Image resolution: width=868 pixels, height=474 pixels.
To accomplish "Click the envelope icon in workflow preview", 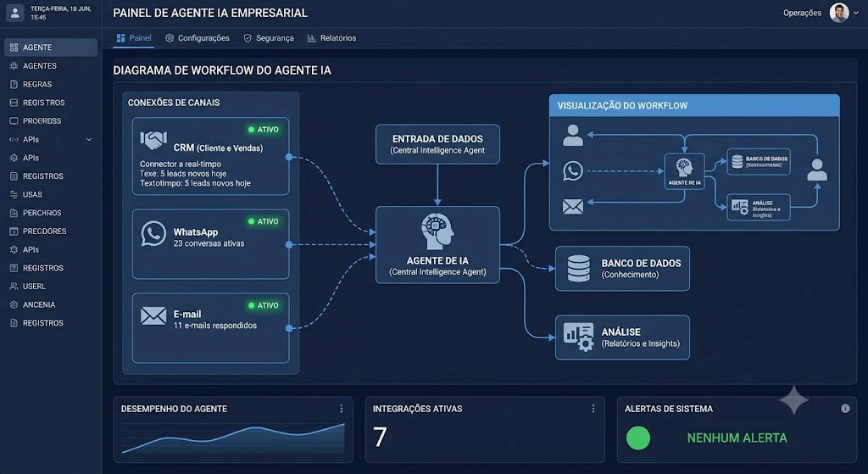I will [573, 207].
